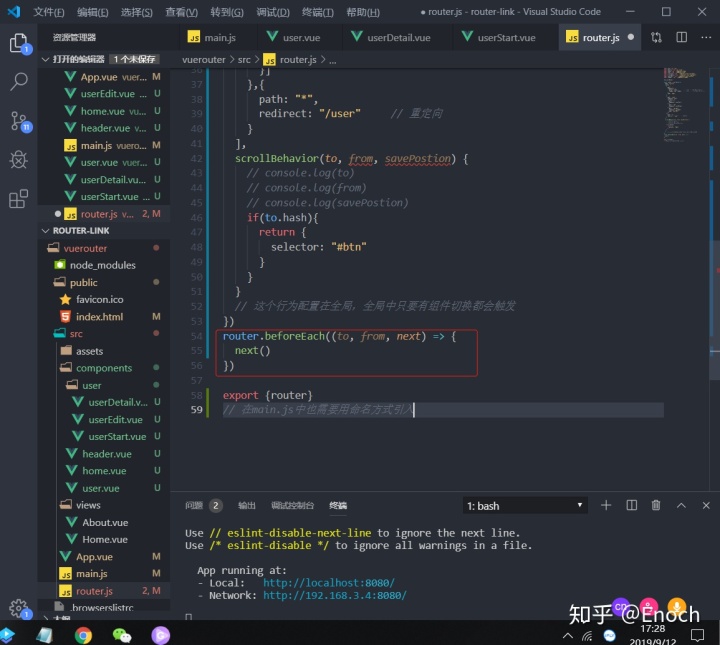Open the Manage gear at bottom left

pyautogui.click(x=19, y=608)
